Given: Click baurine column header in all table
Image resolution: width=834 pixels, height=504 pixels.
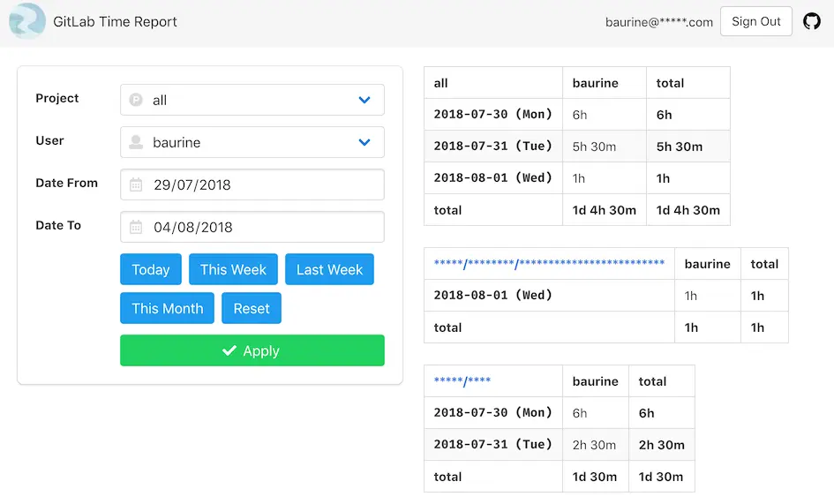Looking at the screenshot, I should click(x=605, y=82).
